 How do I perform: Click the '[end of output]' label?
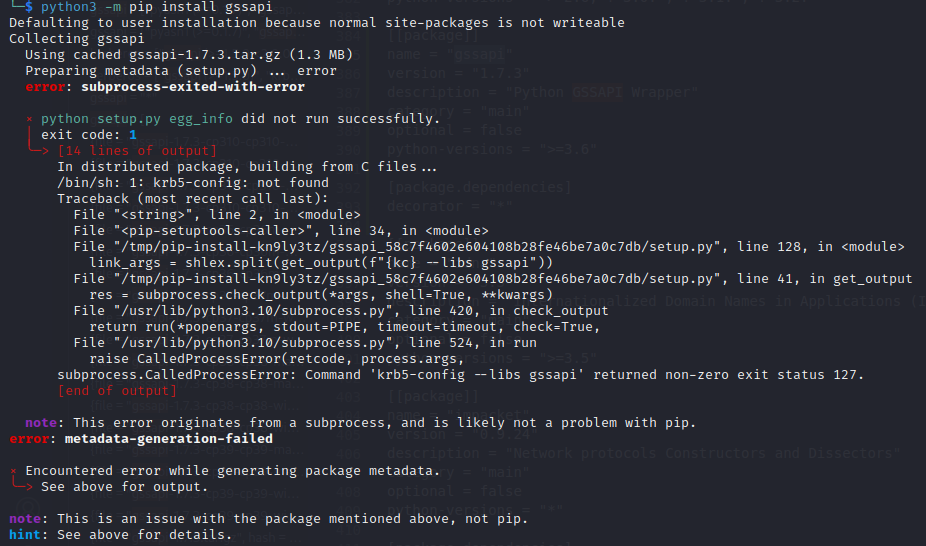coord(117,391)
